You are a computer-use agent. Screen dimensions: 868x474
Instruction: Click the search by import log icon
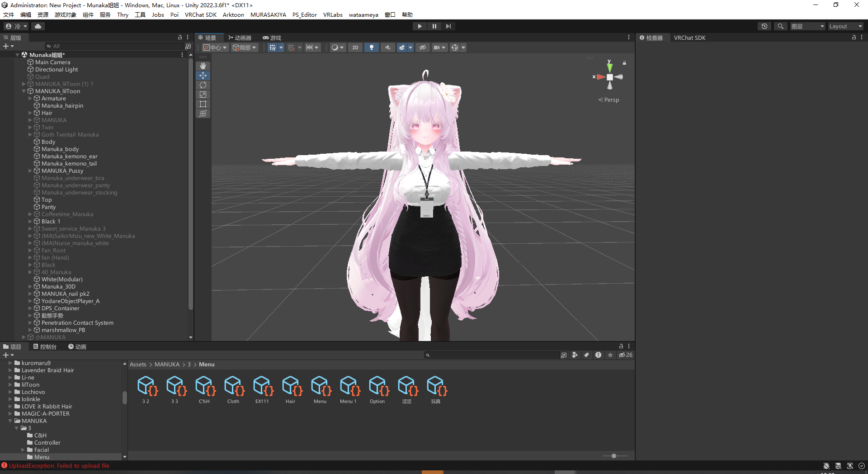tap(598, 355)
